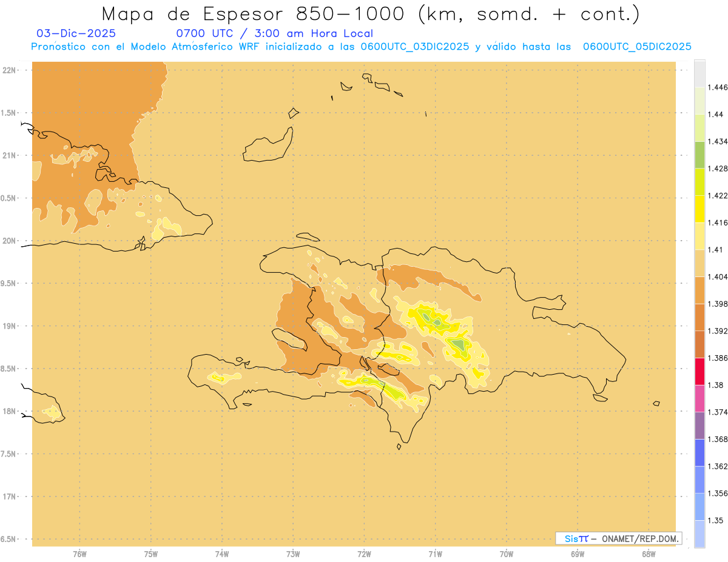This screenshot has width=728, height=562.
Task: Pick the light blue swatch between 1.35 and 1.356
Action: [699, 507]
